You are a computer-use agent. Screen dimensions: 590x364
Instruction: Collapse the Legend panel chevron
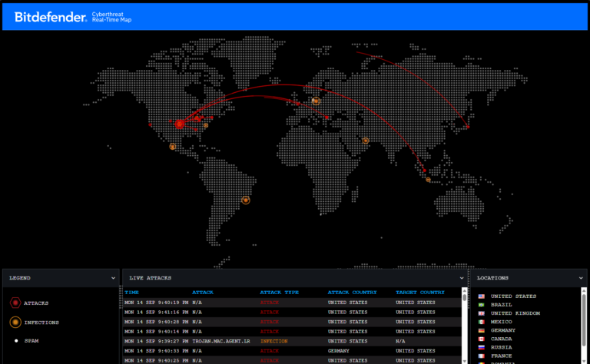point(113,278)
